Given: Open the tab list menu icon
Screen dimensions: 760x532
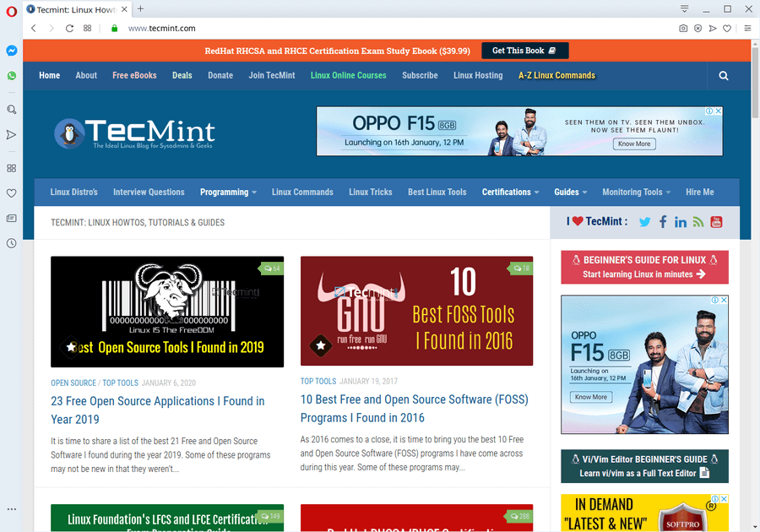Looking at the screenshot, I should (684, 8).
